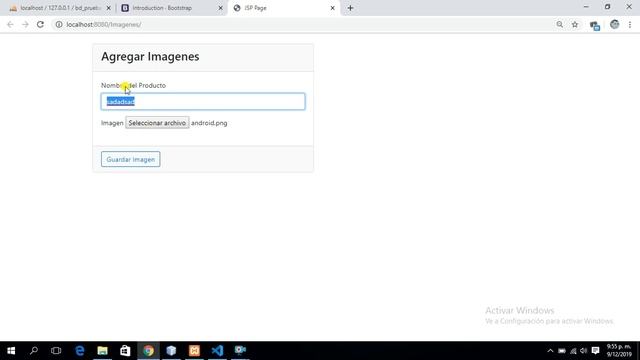Click the Nombre del Producto label
Image resolution: width=640 pixels, height=360 pixels.
coord(133,85)
